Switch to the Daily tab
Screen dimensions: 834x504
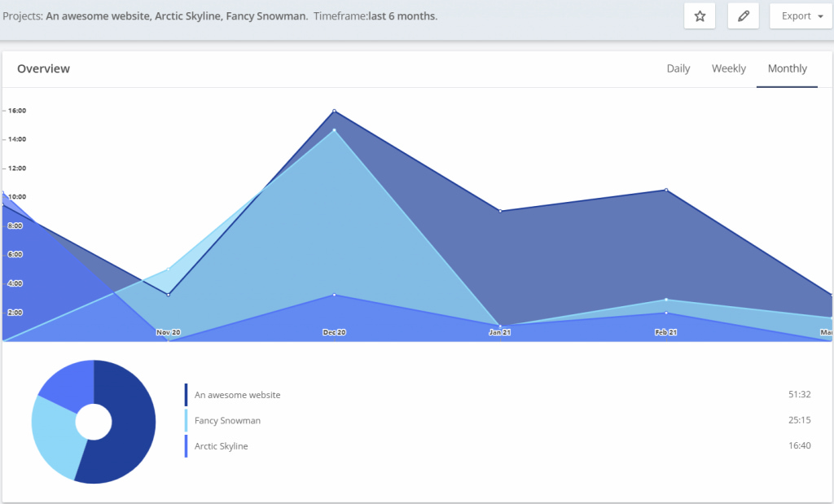click(x=678, y=68)
